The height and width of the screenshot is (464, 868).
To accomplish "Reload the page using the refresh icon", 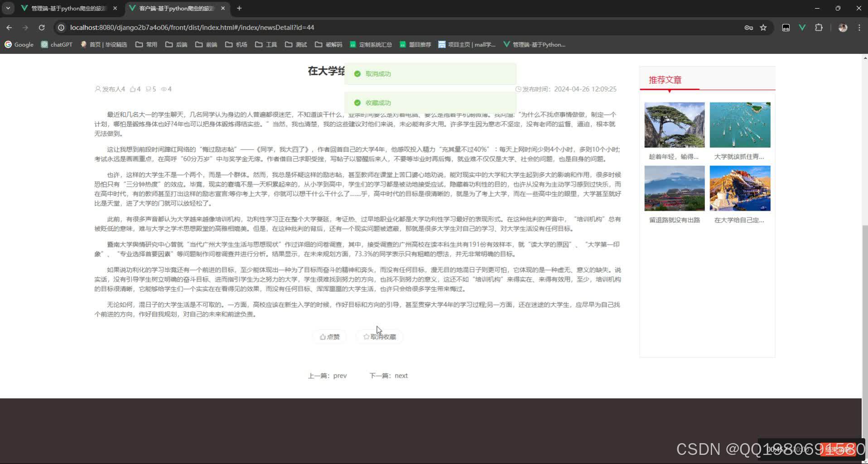I will point(42,28).
